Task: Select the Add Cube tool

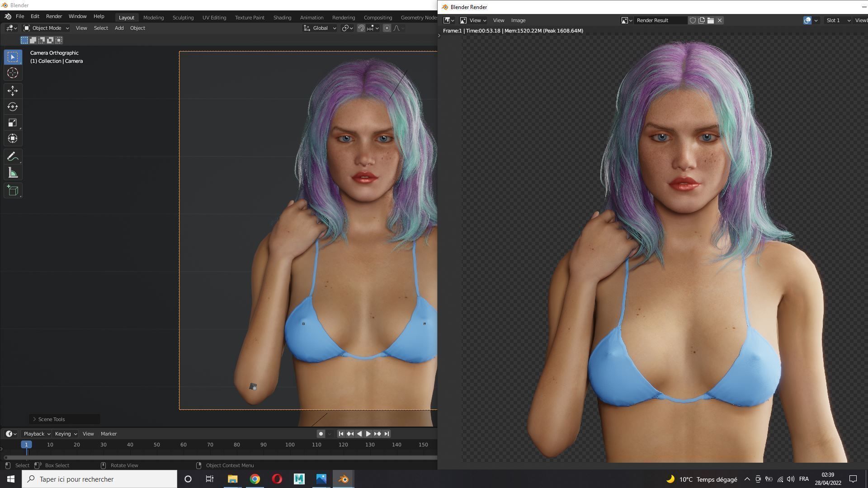Action: coord(13,191)
